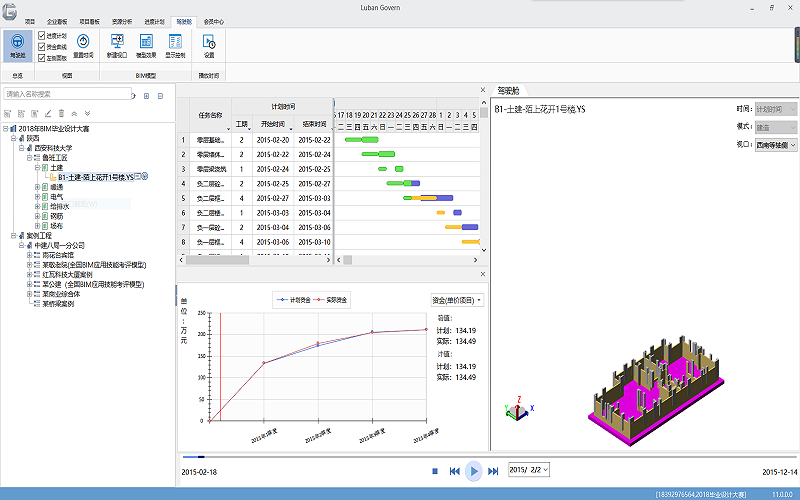Switch to the 进度计划 ribbon tab
The height and width of the screenshot is (500, 800).
[154, 22]
